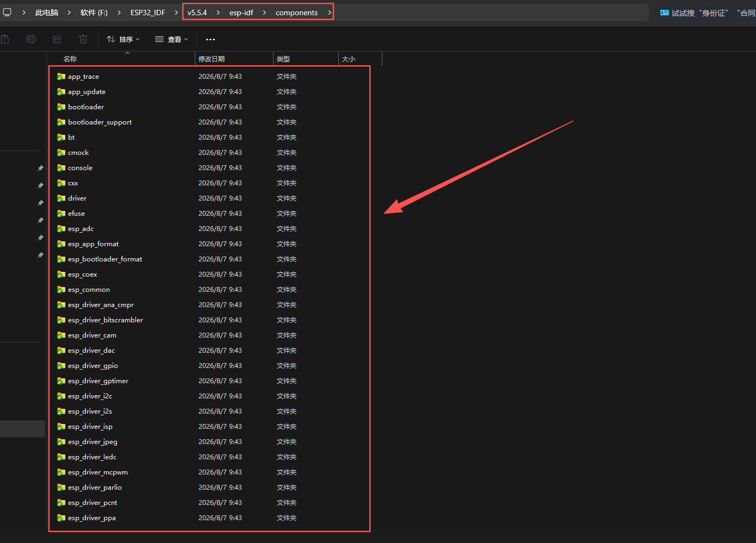Expand the chevron right after 软件 (F:)
This screenshot has width=756, height=543.
point(119,13)
